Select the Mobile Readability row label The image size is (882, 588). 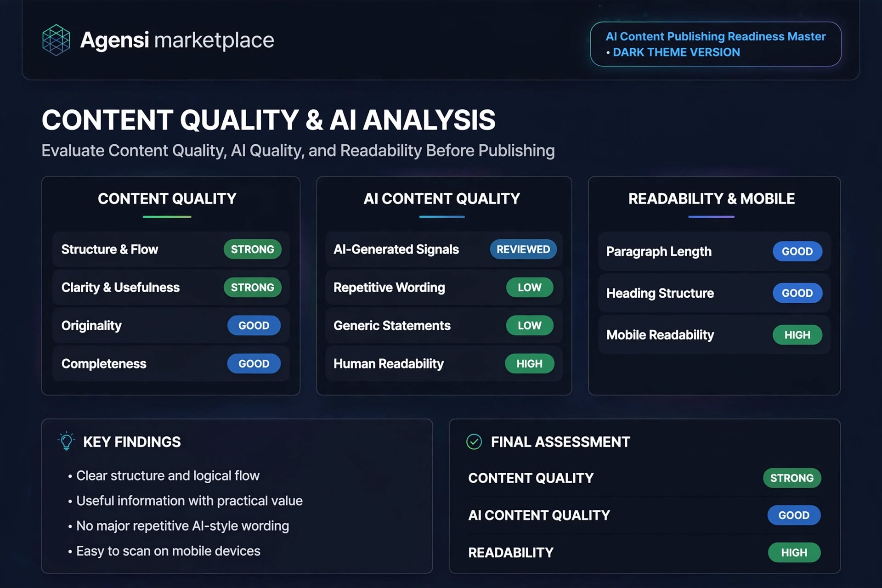click(x=660, y=335)
